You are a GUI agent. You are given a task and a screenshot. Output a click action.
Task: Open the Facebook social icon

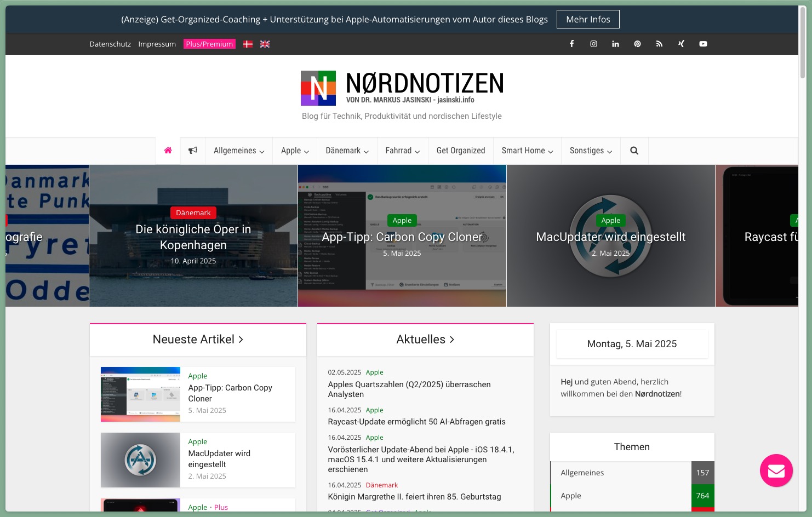571,44
